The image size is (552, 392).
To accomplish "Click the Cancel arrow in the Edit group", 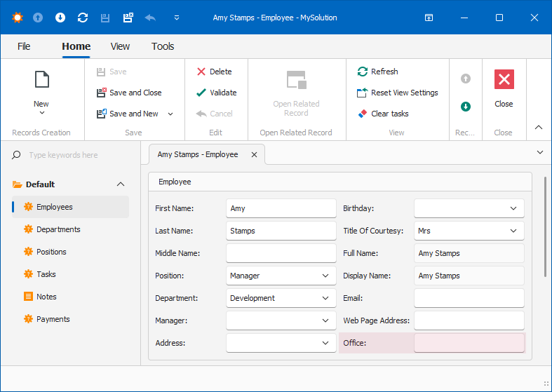I will point(215,114).
